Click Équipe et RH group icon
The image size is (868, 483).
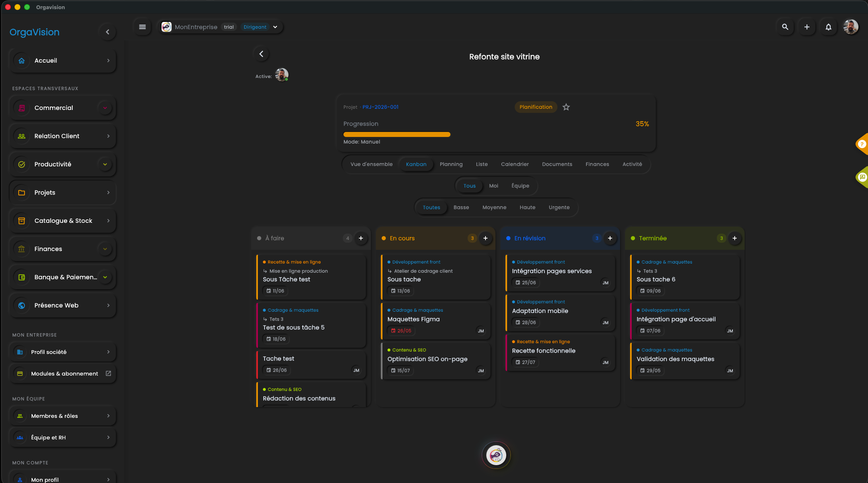[x=20, y=437]
